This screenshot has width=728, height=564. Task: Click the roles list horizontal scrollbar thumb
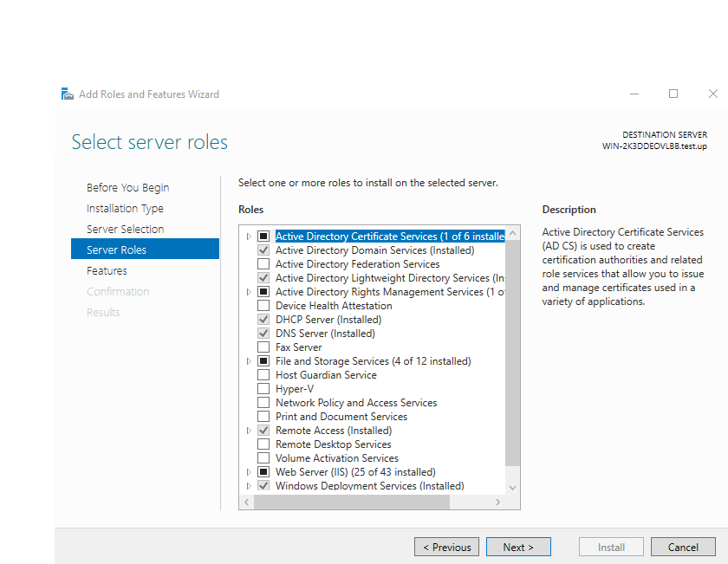pyautogui.click(x=352, y=502)
